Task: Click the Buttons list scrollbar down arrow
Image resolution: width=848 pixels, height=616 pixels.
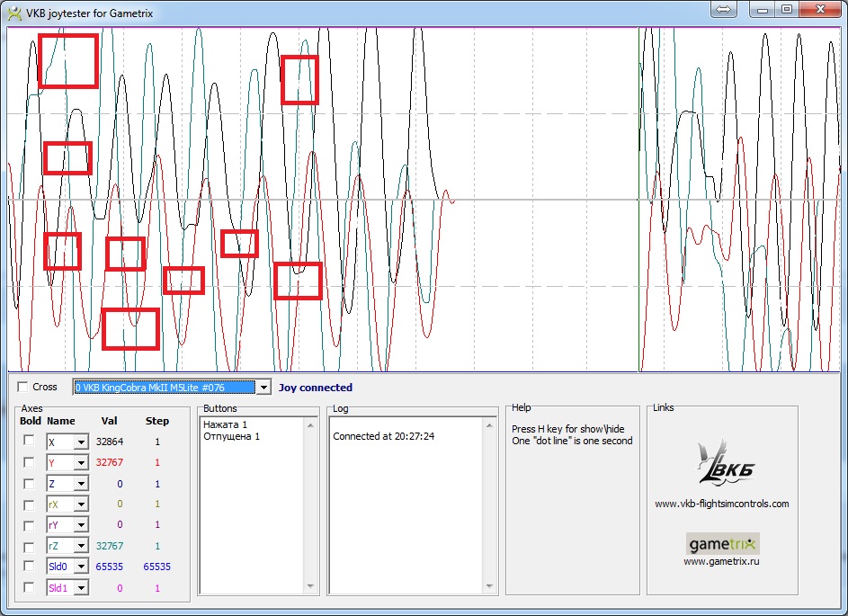Action: coord(310,586)
